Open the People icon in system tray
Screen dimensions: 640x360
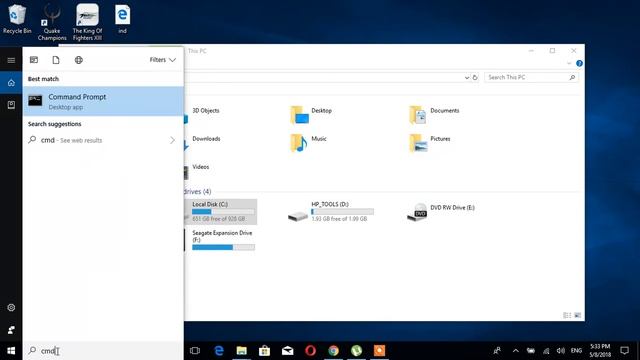[x=497, y=351]
